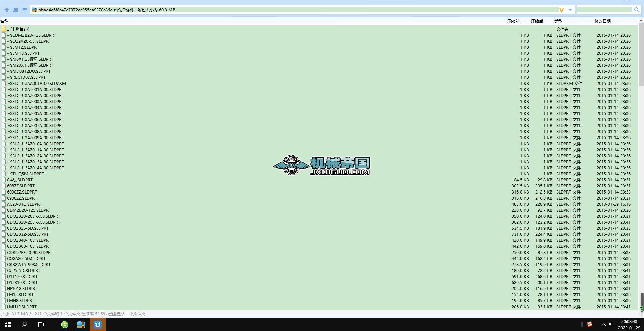Select file ~$SLCLJ-3AZ014A-00.SLDPRT
This screenshot has height=331, width=644.
coord(36,168)
